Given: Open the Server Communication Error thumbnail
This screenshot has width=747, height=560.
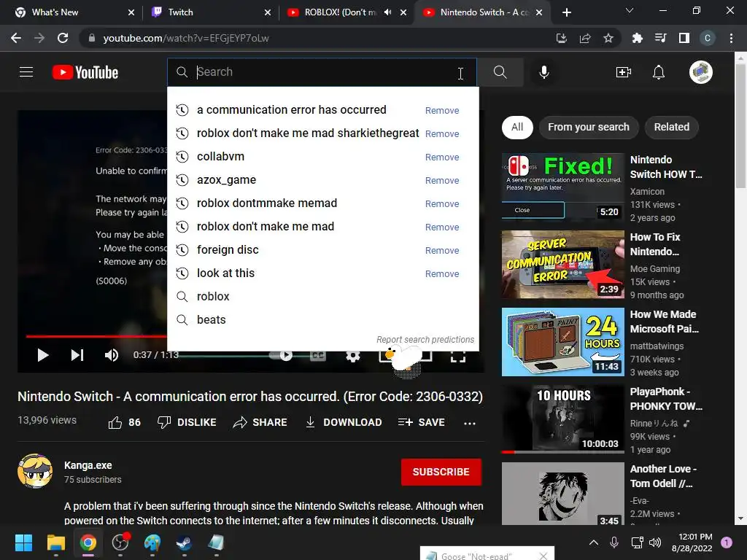Looking at the screenshot, I should (x=563, y=264).
